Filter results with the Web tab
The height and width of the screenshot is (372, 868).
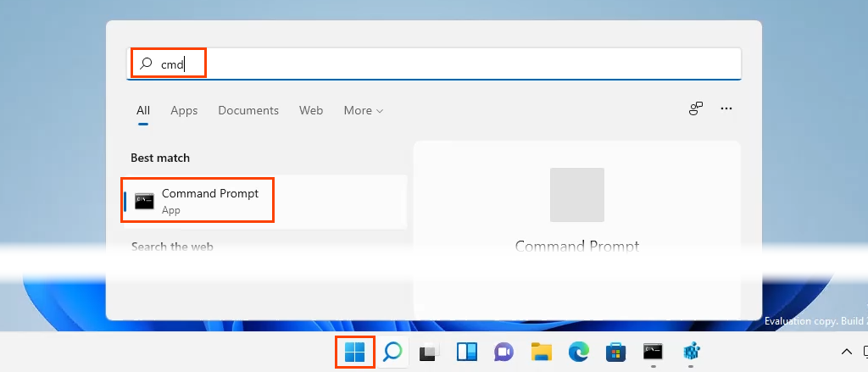click(x=311, y=111)
